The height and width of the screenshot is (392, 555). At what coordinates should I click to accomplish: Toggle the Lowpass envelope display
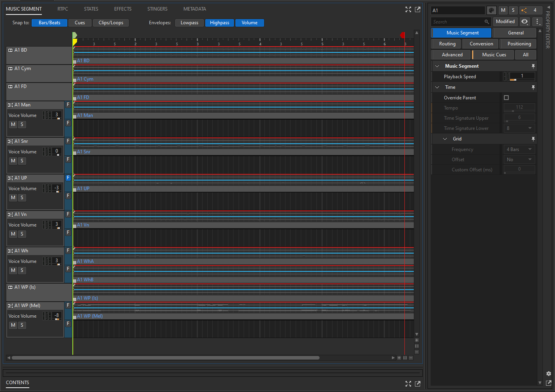click(189, 23)
